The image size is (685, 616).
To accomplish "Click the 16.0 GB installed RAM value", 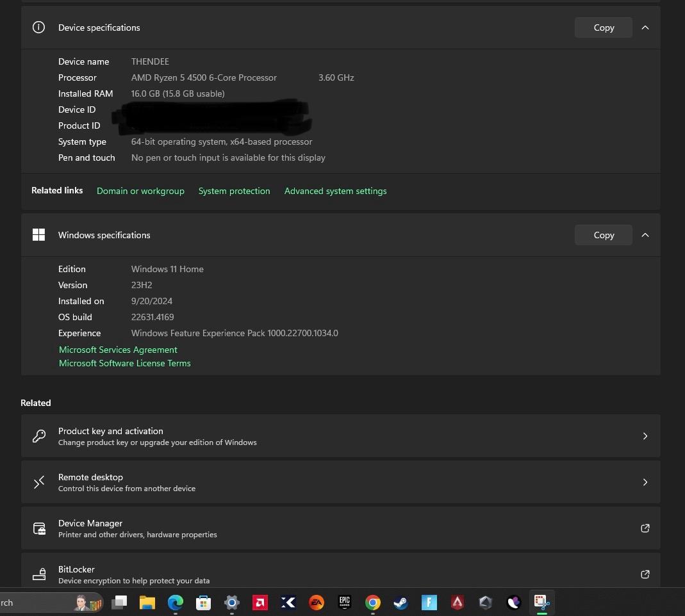I will click(x=177, y=93).
